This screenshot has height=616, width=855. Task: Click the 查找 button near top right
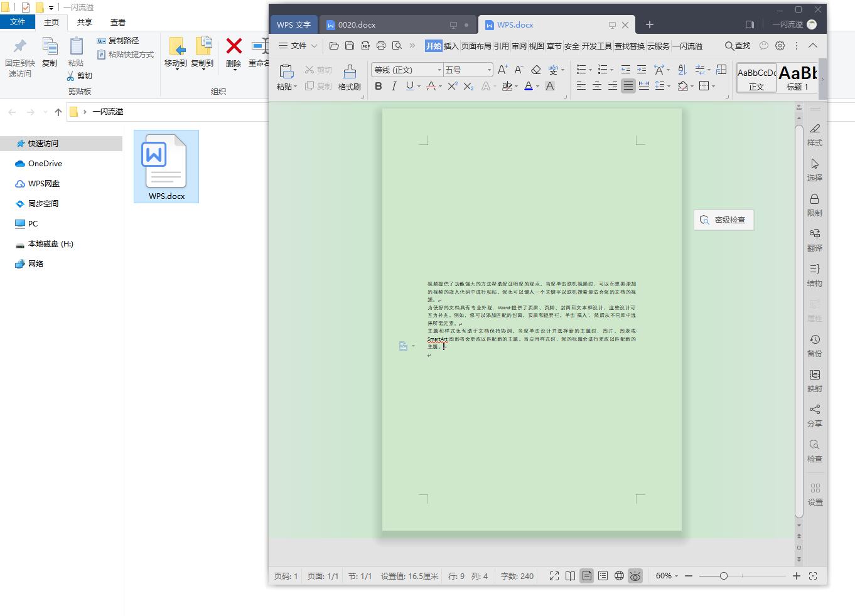pyautogui.click(x=736, y=45)
